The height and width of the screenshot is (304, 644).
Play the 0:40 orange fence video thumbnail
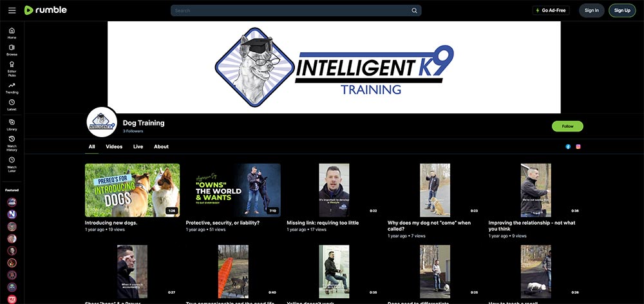233,272
